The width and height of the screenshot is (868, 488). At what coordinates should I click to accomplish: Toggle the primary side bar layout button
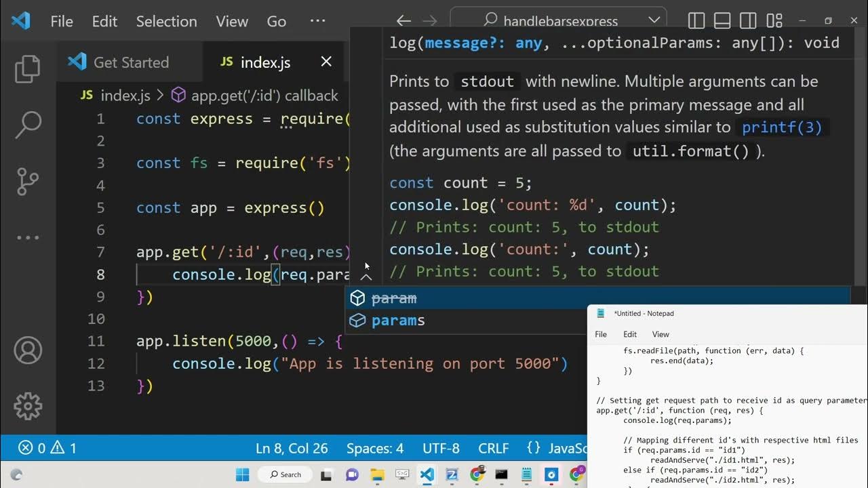point(696,21)
